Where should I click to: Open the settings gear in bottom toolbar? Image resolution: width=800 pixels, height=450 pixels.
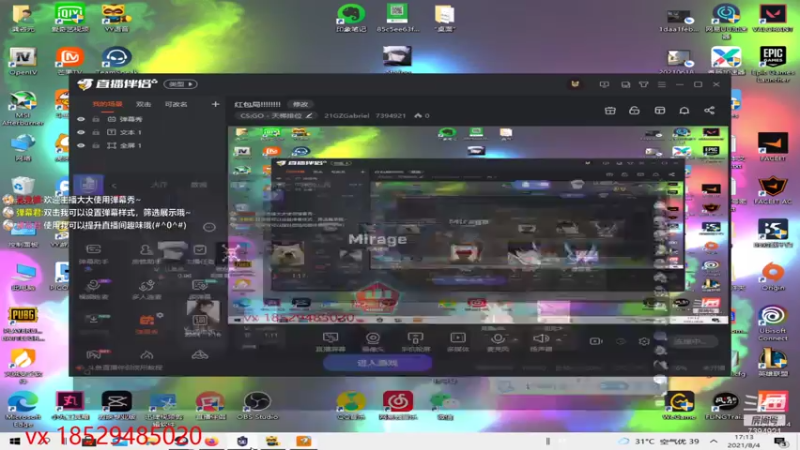[644, 341]
